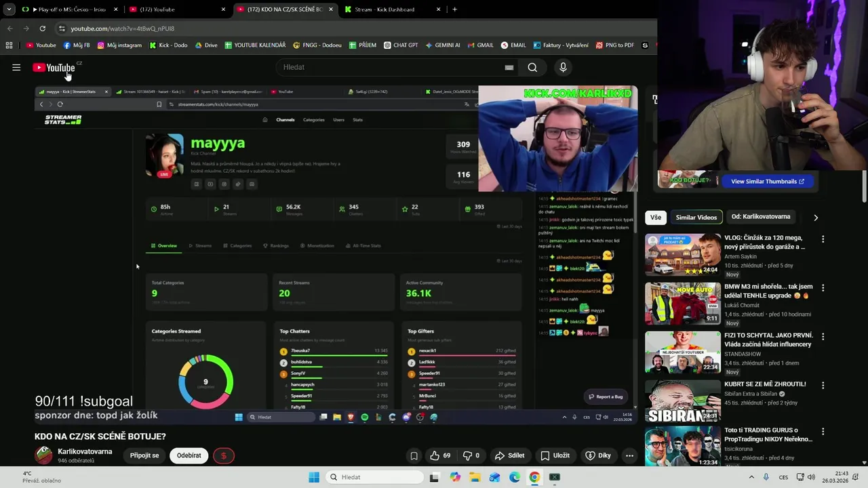This screenshot has width=868, height=488.
Task: Select the Similar Videos filter chip
Action: [696, 218]
